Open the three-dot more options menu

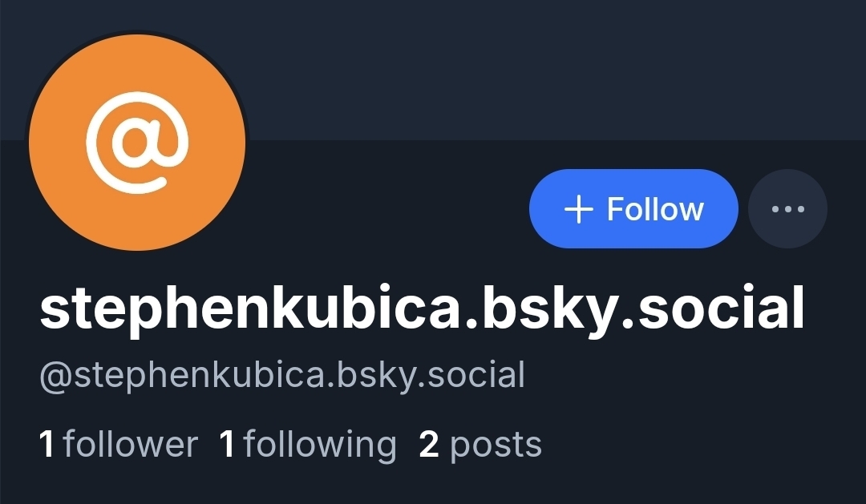[x=787, y=208]
